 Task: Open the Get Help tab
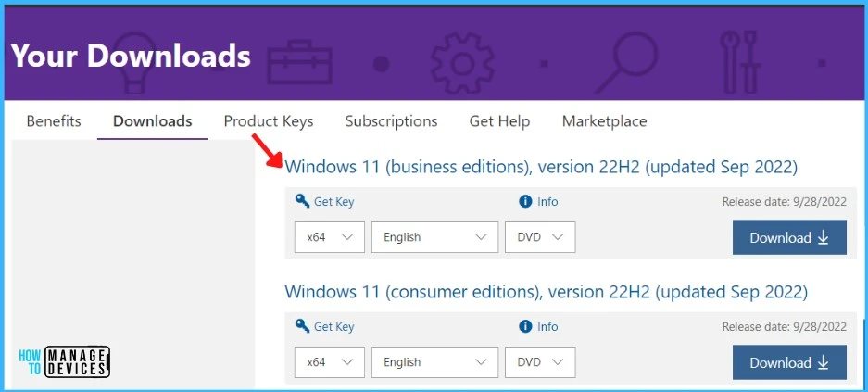tap(499, 121)
